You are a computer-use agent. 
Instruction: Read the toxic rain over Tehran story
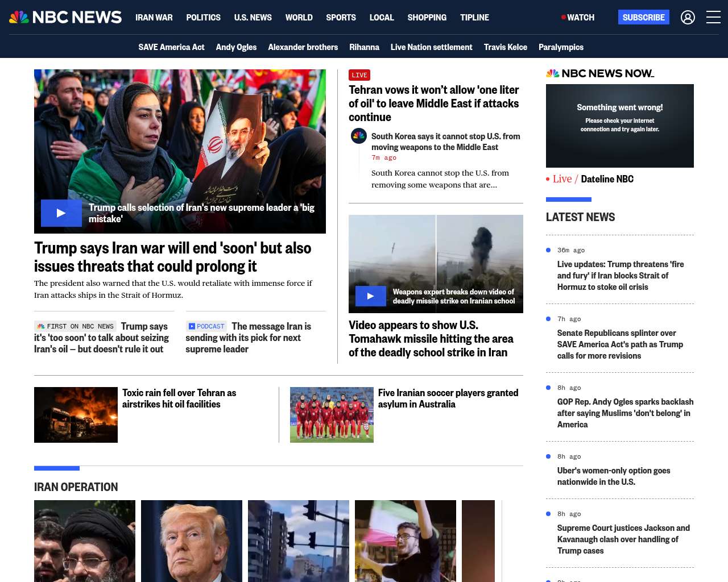pyautogui.click(x=179, y=398)
